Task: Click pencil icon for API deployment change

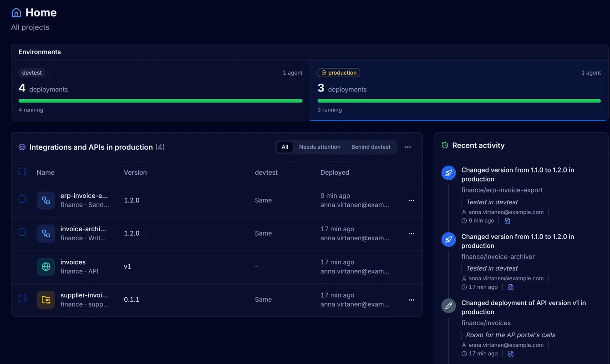Action: click(448, 306)
